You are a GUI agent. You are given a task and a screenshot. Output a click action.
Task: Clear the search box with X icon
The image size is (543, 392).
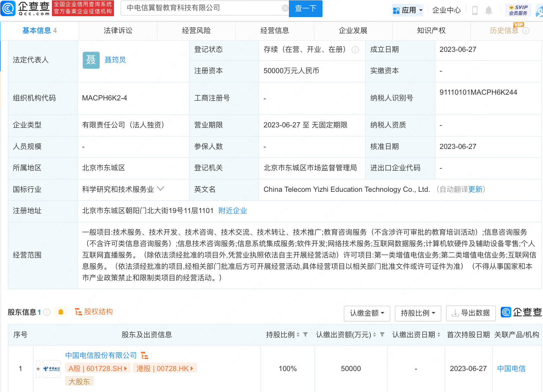pos(285,8)
